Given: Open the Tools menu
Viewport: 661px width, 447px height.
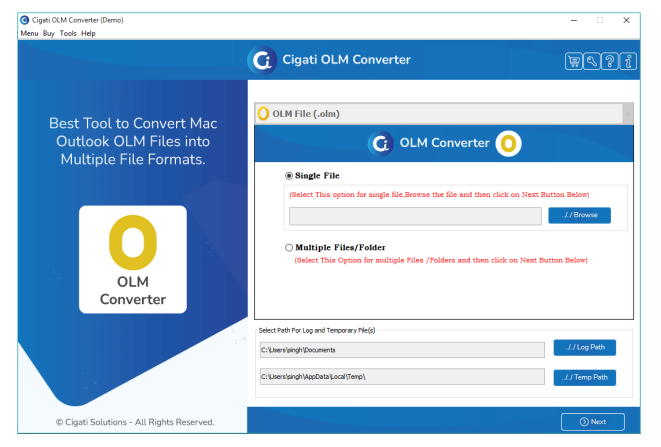Looking at the screenshot, I should [x=68, y=33].
